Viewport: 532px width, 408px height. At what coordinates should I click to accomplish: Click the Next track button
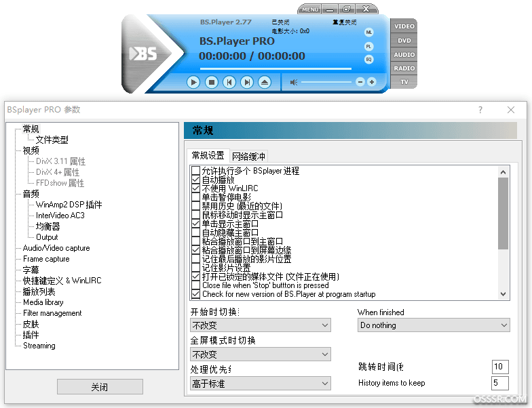coord(247,82)
